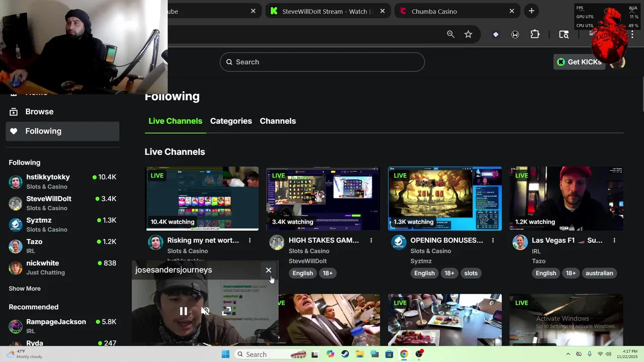Click the Get KICKs button
This screenshot has width=644, height=362.
[579, 62]
